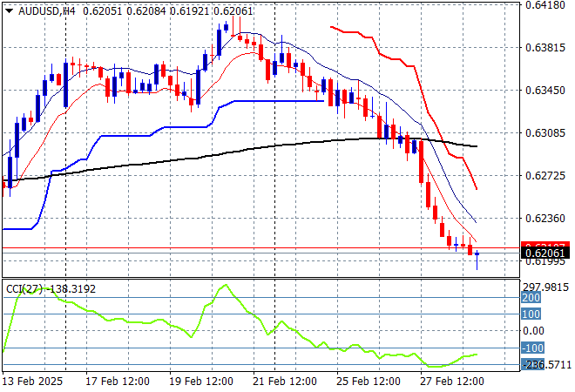Click the current price tag 0.62061

546,254
